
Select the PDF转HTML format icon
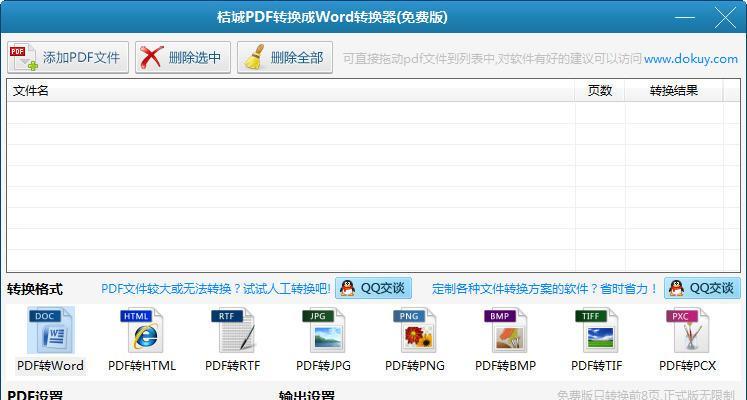(142, 330)
